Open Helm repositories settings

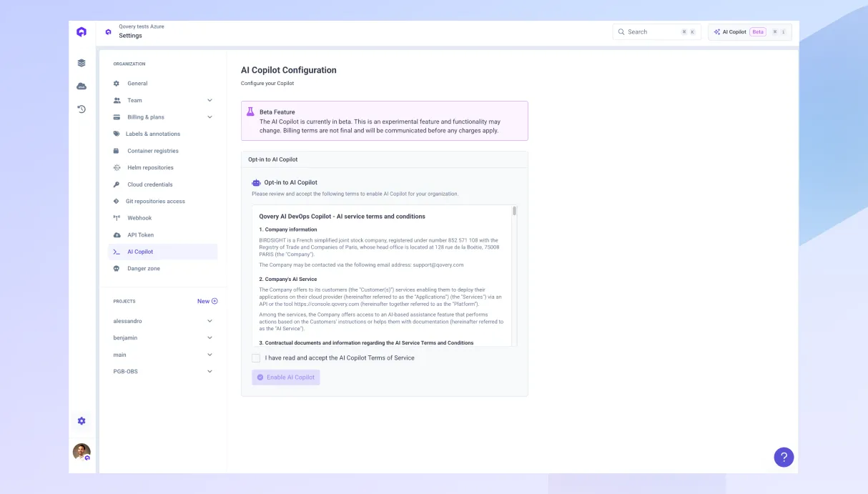(x=163, y=167)
